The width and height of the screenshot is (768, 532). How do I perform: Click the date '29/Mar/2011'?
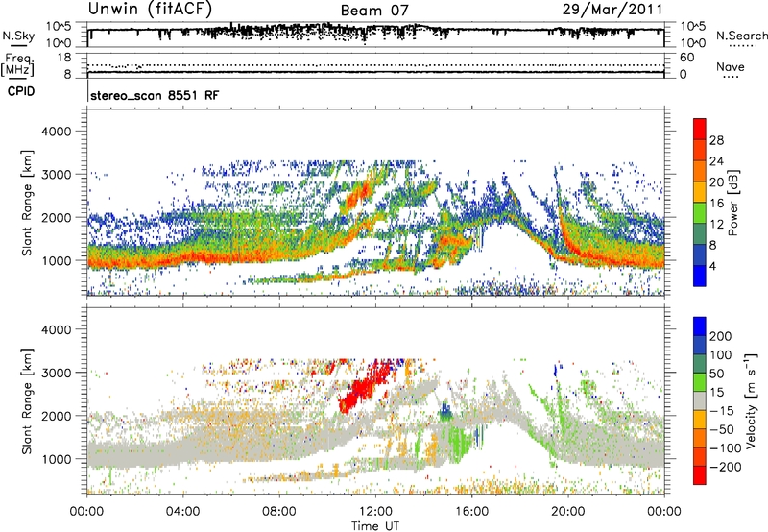click(x=612, y=9)
